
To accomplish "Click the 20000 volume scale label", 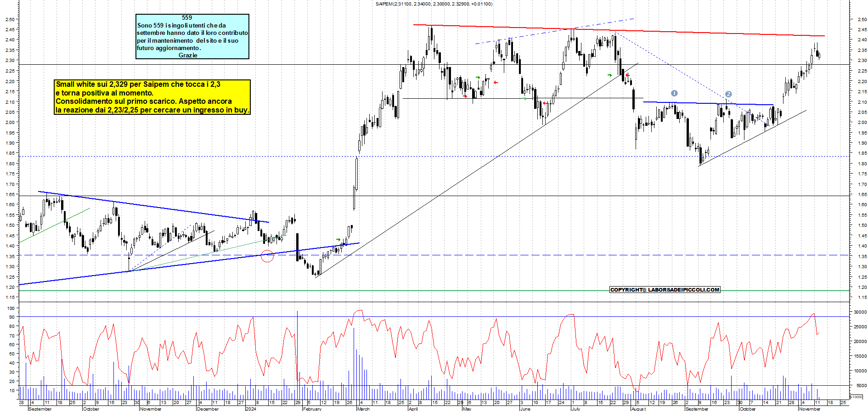I will click(860, 342).
